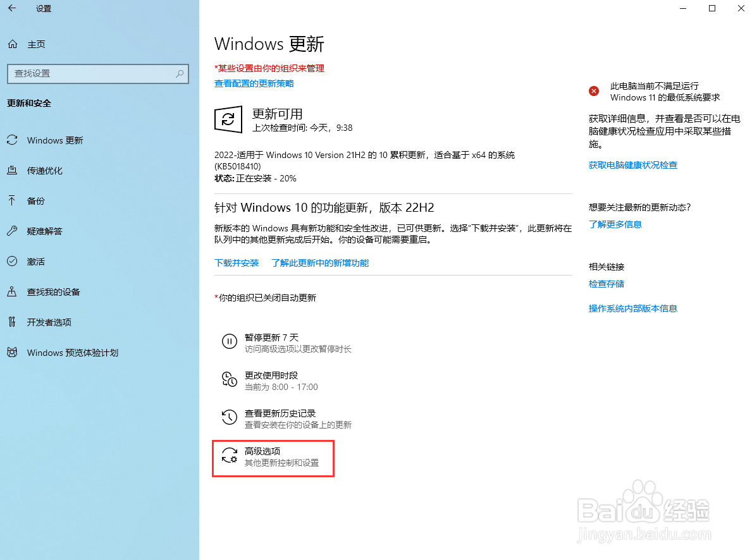Viewport: 752px width, 560px height.
Task: Click the clock icon for 更改使用时段
Action: point(229,379)
